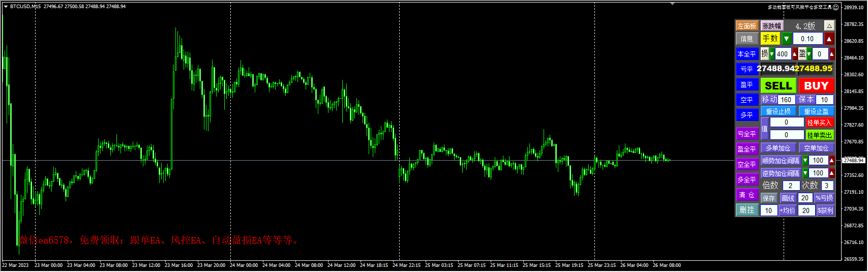Increase 顺势加仓间隔 value with red arrow

click(x=832, y=161)
